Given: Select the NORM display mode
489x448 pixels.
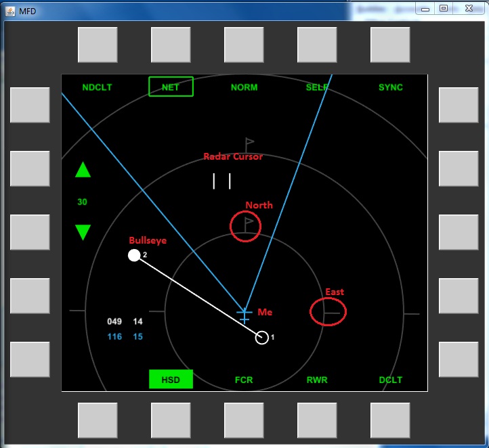Looking at the screenshot, I should click(244, 87).
